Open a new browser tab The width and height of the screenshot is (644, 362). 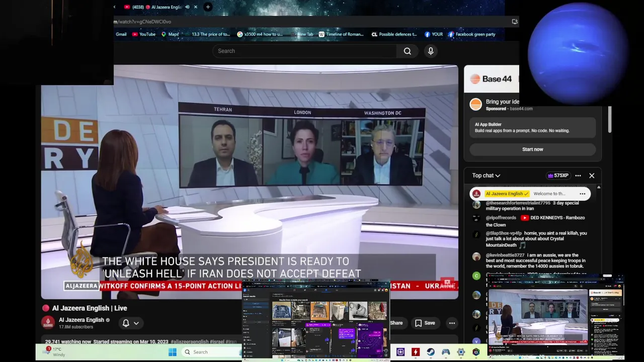(208, 7)
